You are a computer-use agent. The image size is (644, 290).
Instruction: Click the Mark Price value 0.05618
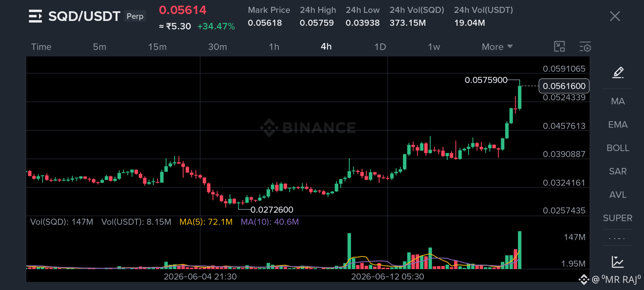click(x=265, y=23)
